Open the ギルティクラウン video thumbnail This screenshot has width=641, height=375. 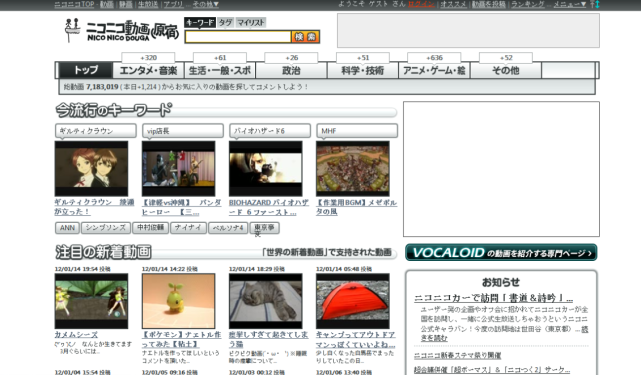tap(91, 168)
